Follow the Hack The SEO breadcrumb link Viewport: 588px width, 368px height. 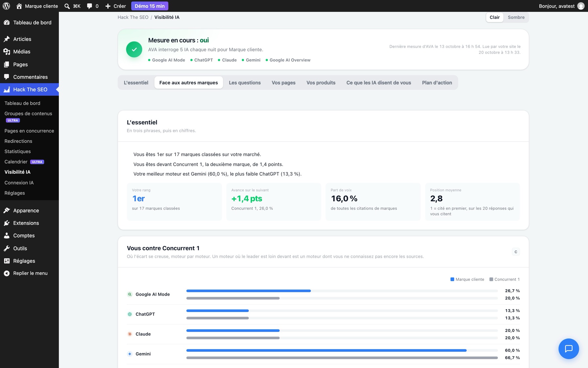point(133,17)
